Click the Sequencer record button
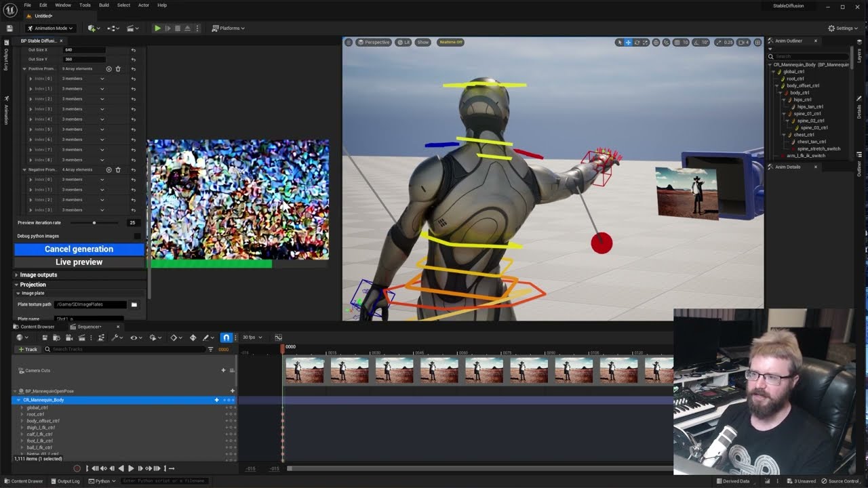This screenshot has height=488, width=868. [77, 468]
